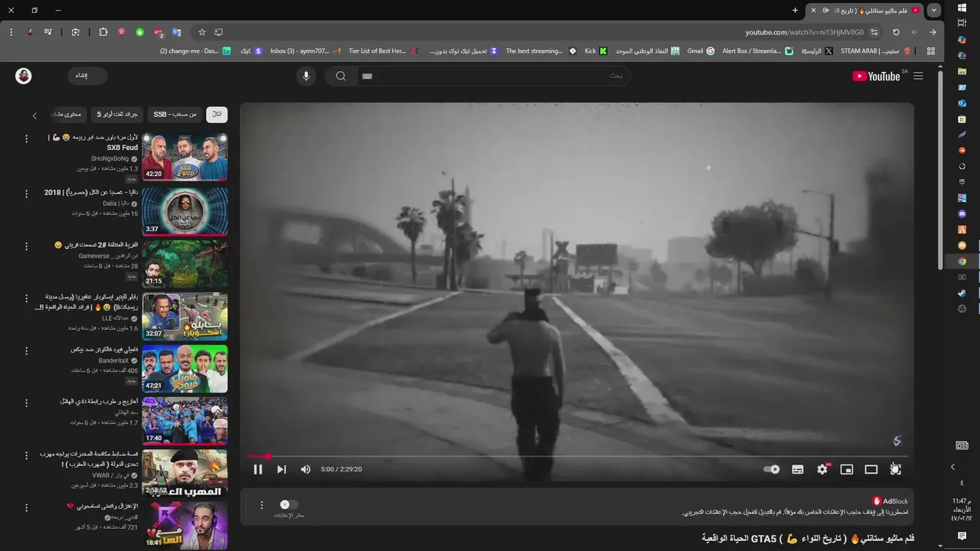Image resolution: width=980 pixels, height=551 pixels.
Task: Open the Windows Start menu
Action: pyautogui.click(x=962, y=8)
